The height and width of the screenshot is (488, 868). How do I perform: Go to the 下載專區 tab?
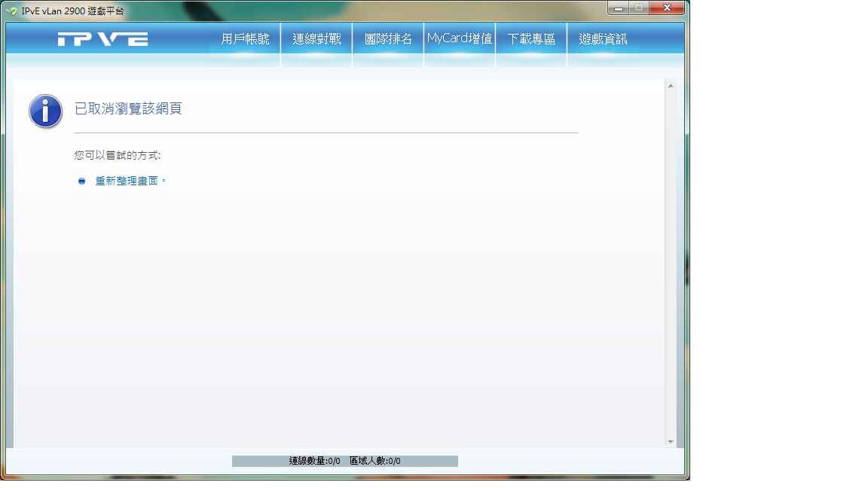tap(531, 38)
